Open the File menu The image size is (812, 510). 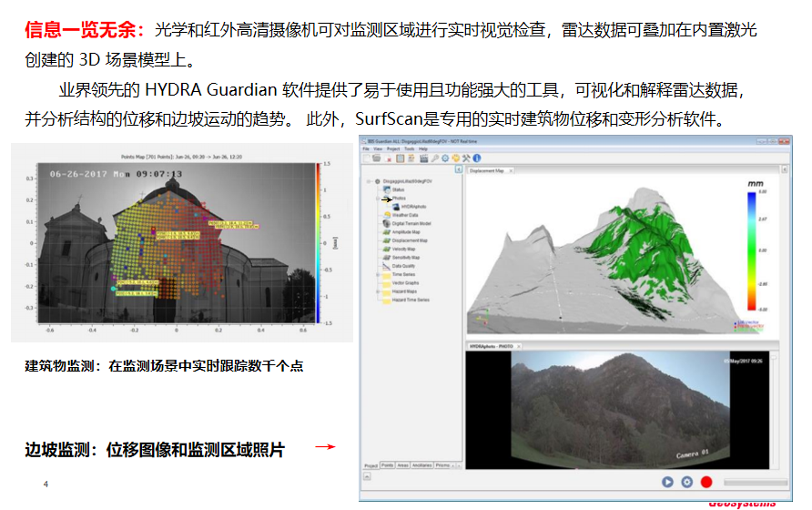point(366,148)
